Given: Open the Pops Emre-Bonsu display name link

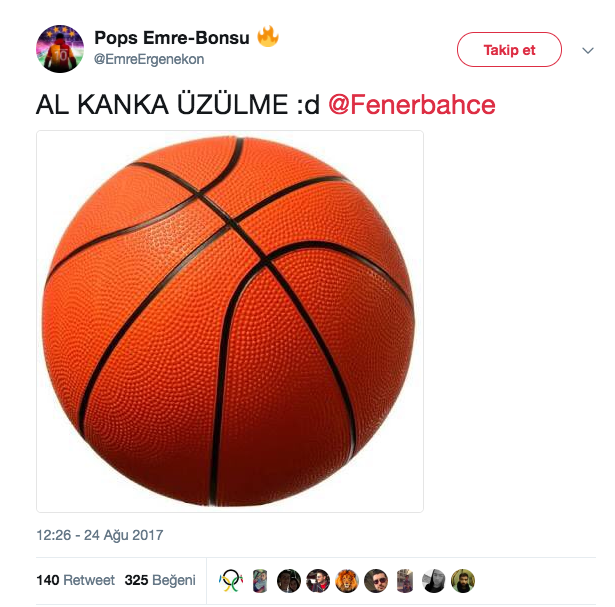Looking at the screenshot, I should [x=172, y=38].
